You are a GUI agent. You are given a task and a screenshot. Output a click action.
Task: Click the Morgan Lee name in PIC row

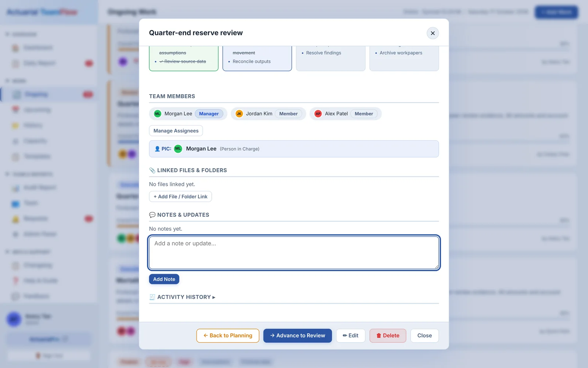[201, 149]
